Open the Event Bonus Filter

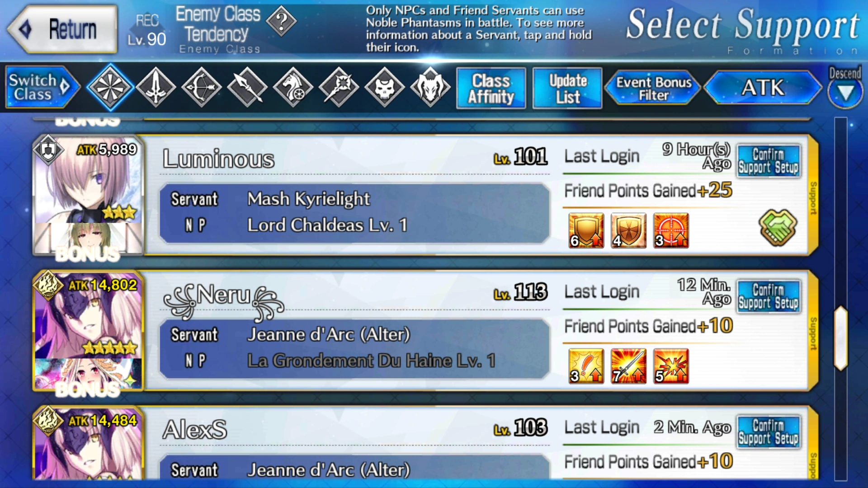click(654, 88)
